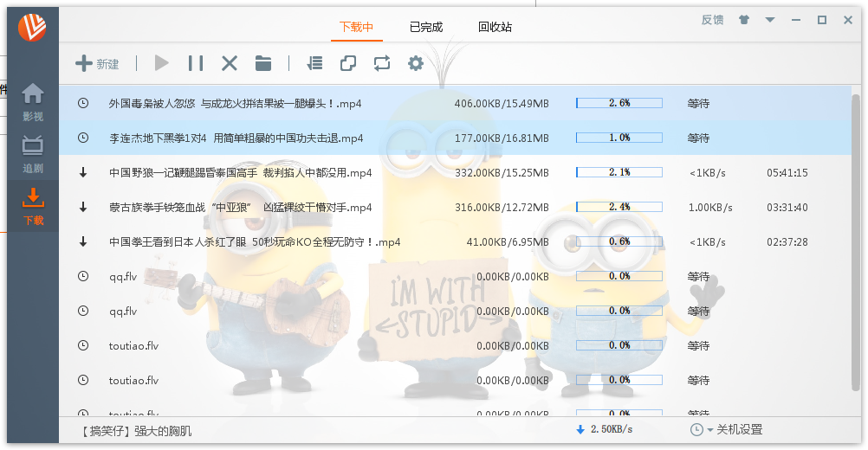Select the 外国毒枭被人忽悠 download row
The image size is (868, 450).
(455, 103)
